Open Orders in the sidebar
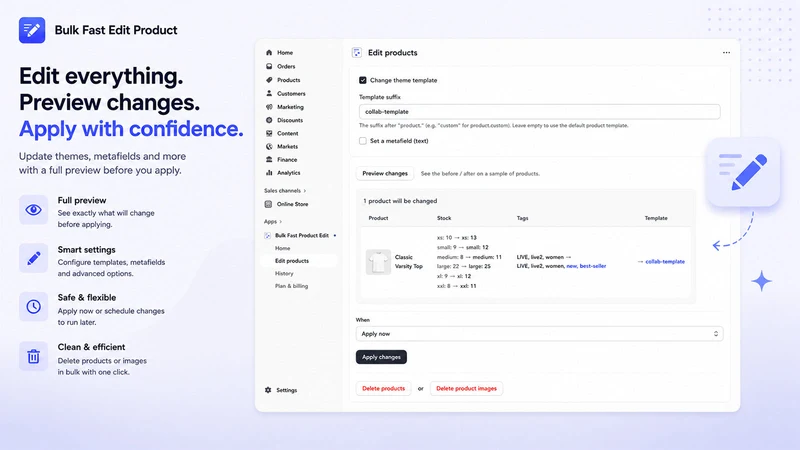The height and width of the screenshot is (450, 800). 286,66
